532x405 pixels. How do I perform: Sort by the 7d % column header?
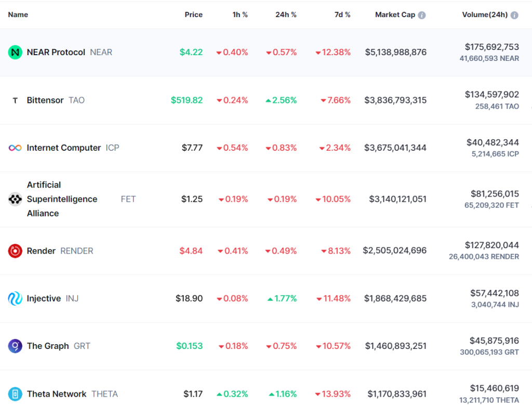(x=342, y=15)
